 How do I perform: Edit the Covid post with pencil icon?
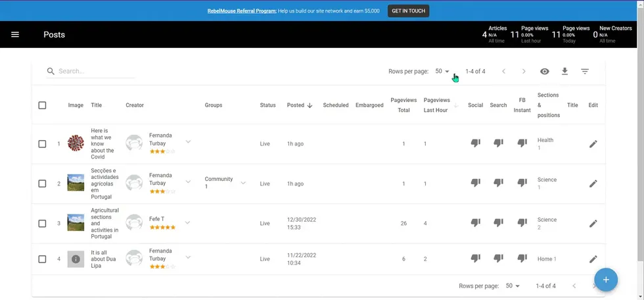(593, 144)
